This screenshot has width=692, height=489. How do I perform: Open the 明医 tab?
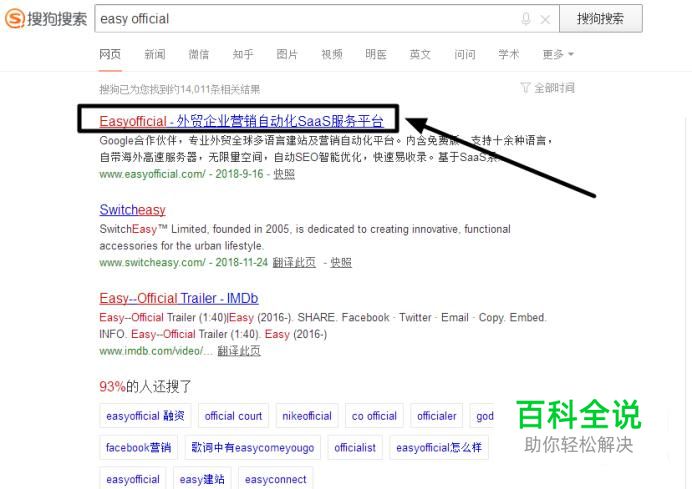click(x=376, y=54)
